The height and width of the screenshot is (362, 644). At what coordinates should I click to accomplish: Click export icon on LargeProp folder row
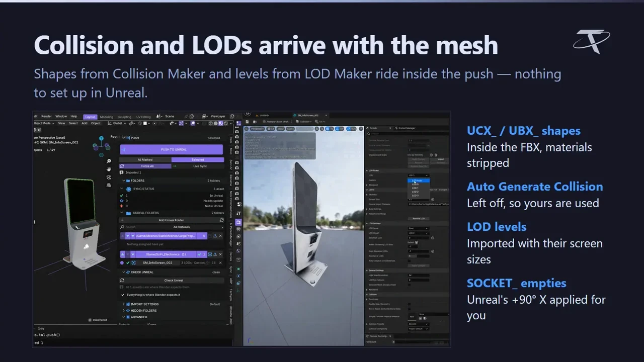tap(215, 235)
